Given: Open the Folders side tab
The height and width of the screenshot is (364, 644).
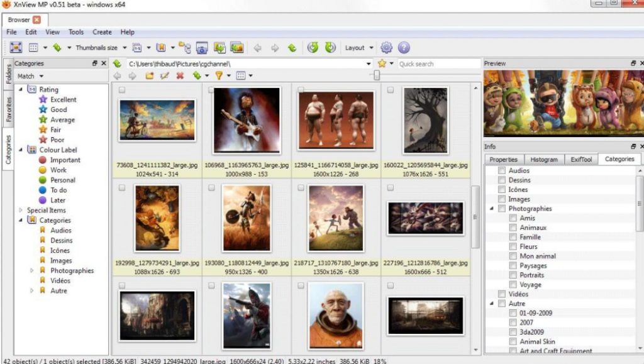Looking at the screenshot, I should tap(8, 75).
